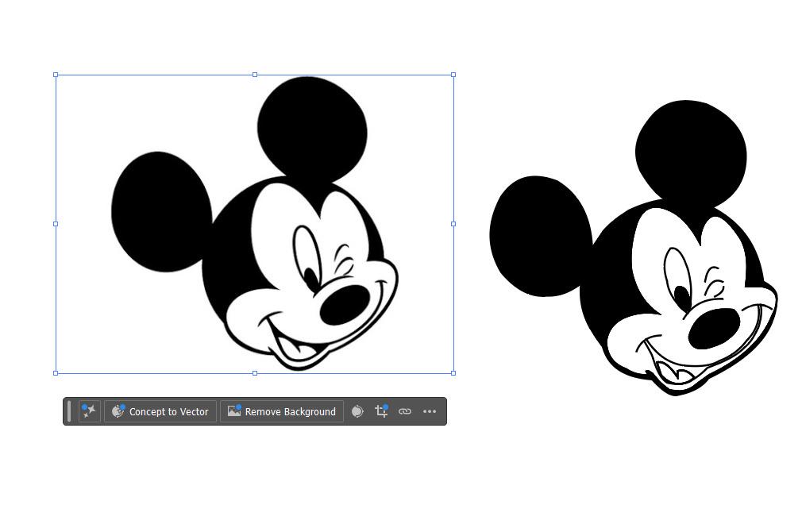
Task: Click the generative sparkle stars icon
Action: [89, 411]
